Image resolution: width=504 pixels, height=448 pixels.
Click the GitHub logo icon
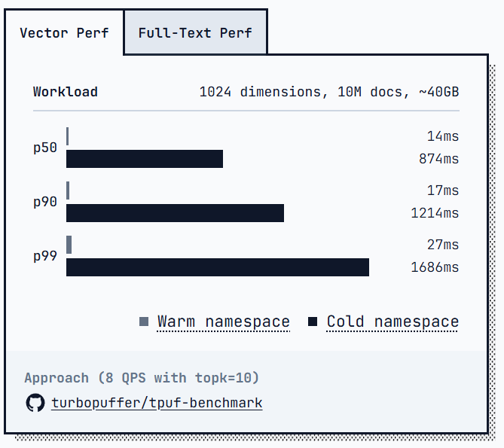(35, 403)
